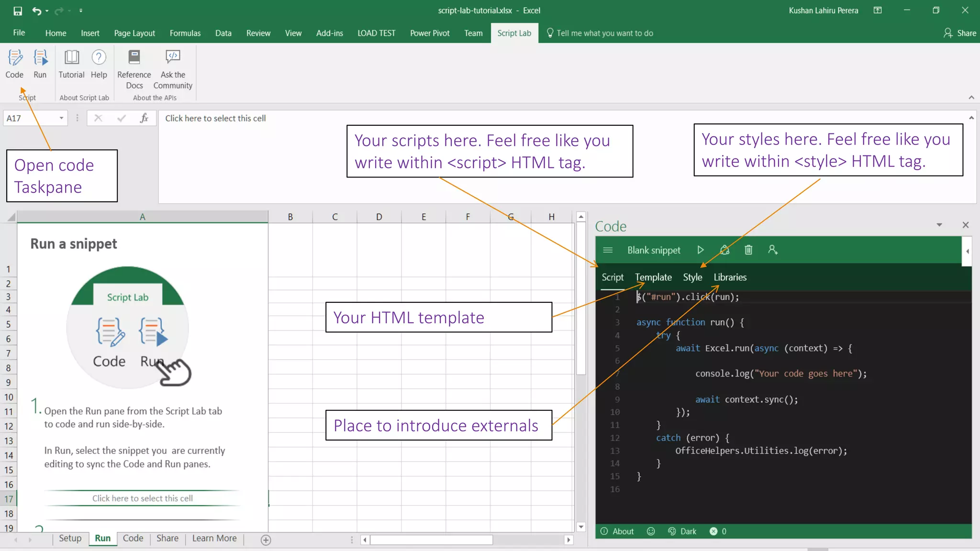Open Ask the Community

[x=173, y=69]
